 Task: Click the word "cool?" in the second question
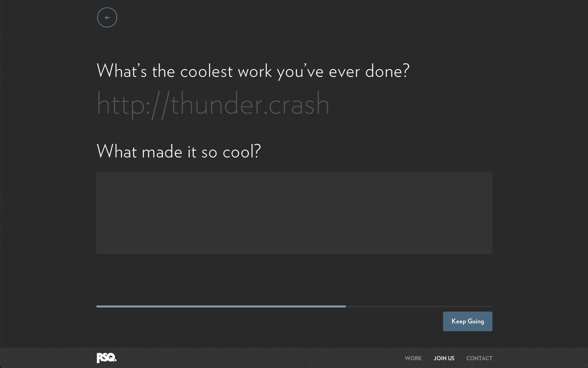coord(241,152)
